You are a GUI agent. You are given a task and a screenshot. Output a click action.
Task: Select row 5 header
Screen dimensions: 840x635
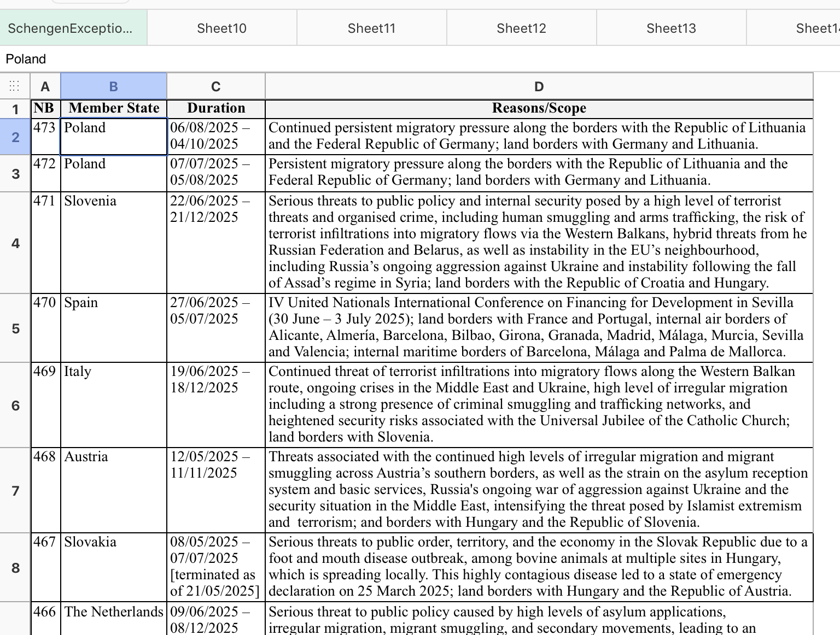pyautogui.click(x=15, y=328)
